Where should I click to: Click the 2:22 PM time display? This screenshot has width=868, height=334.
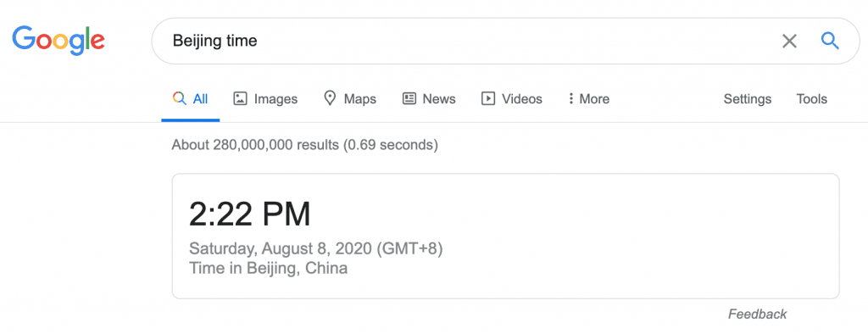point(250,214)
